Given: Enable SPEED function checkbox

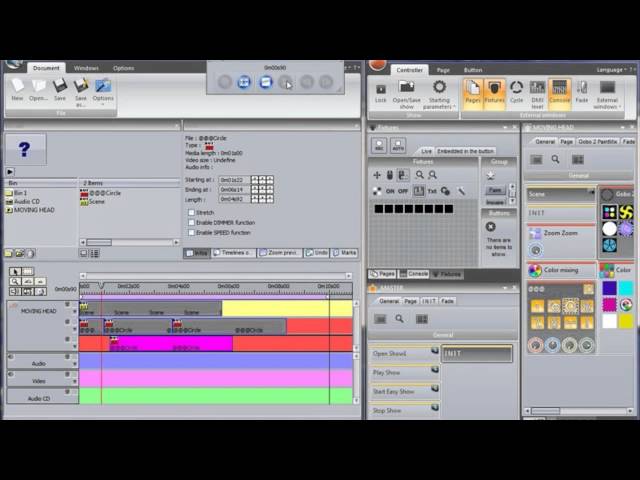Looking at the screenshot, I should coord(191,232).
